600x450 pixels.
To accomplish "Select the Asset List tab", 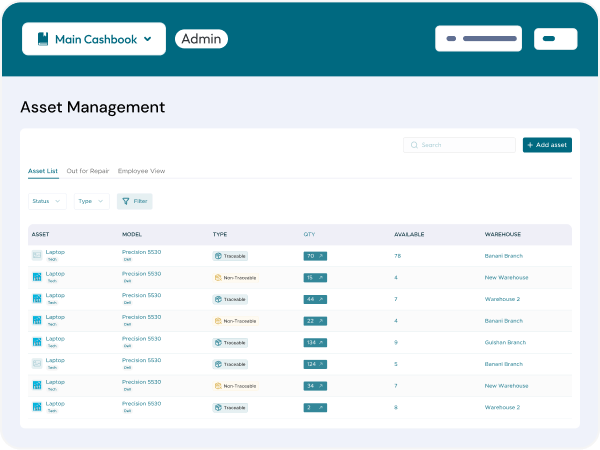I will click(43, 171).
